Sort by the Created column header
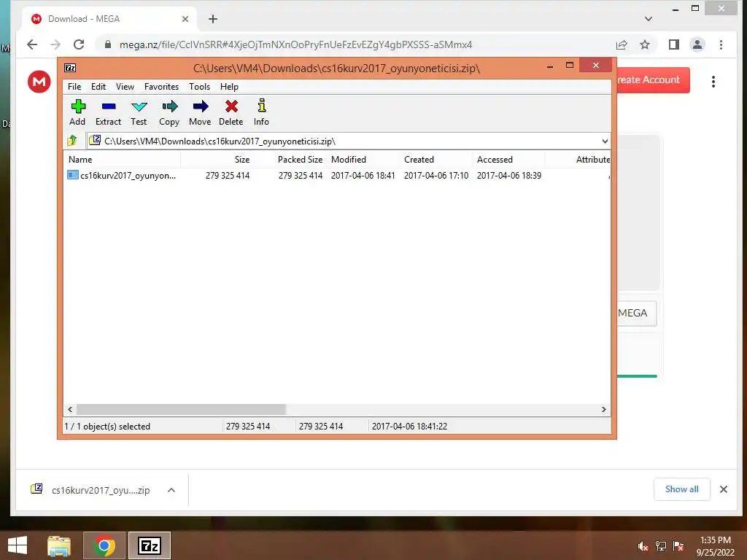 (x=436, y=160)
